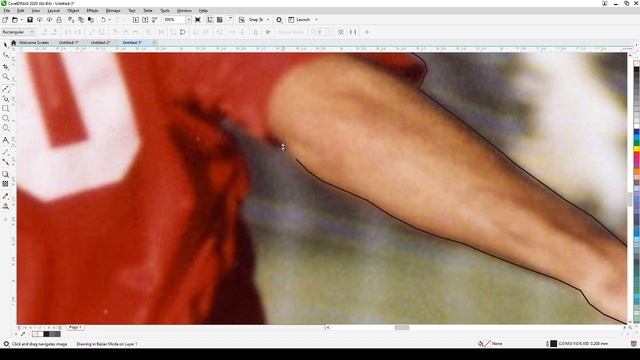Image resolution: width=640 pixels, height=360 pixels.
Task: Select the Parallel Dimension tool
Action: (5, 152)
